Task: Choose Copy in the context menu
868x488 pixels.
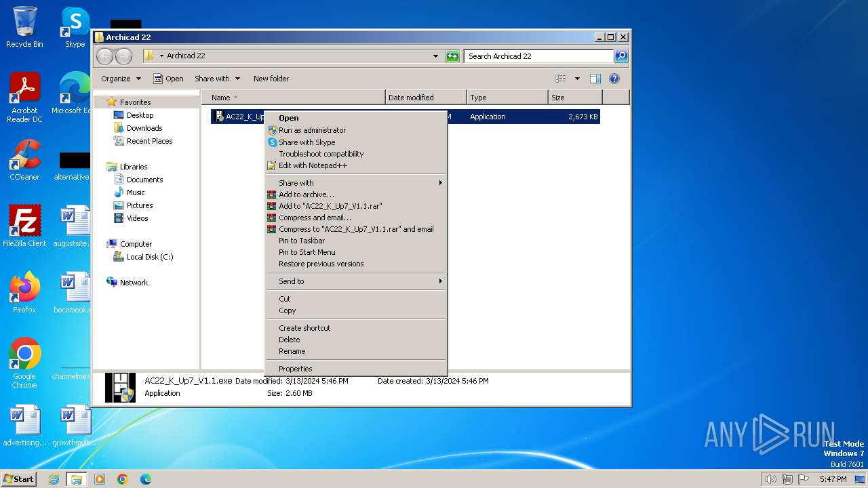Action: 356,310
